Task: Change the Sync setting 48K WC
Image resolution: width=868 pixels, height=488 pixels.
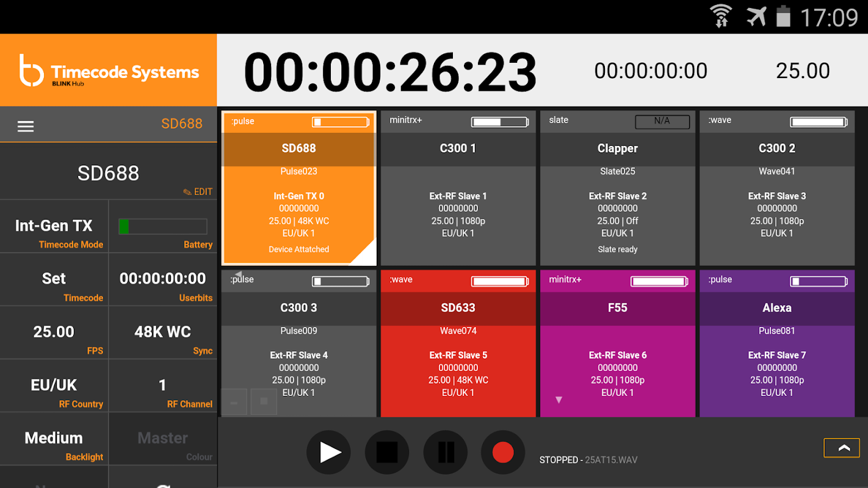Action: (x=163, y=332)
